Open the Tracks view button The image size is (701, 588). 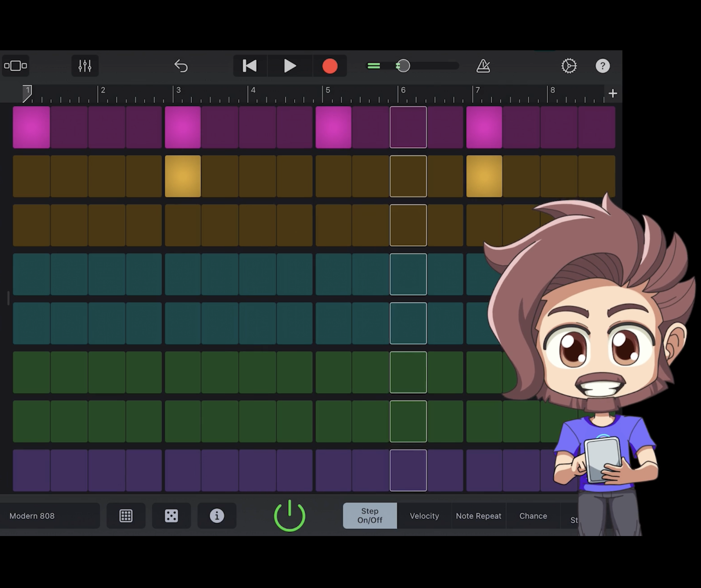[15, 66]
